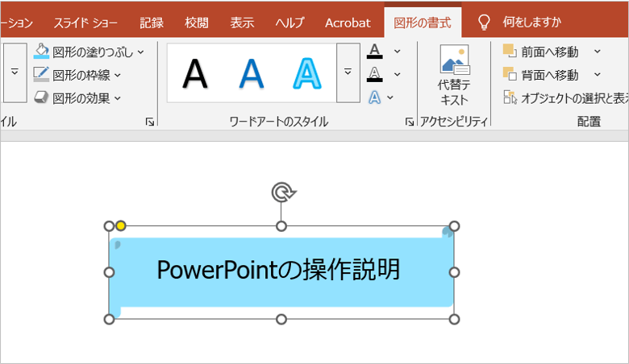Image resolution: width=629 pixels, height=364 pixels.
Task: Click the text outline A icon
Action: coord(375,74)
